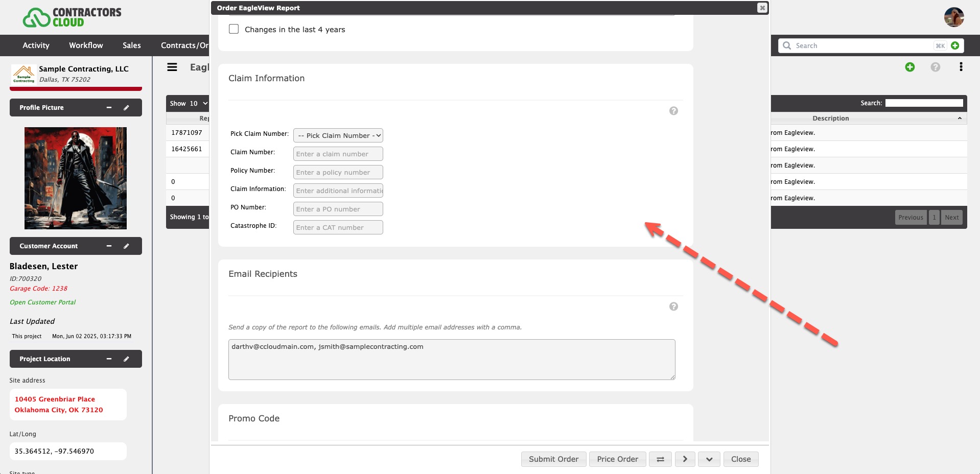
Task: Click the Contractors Cloud logo
Action: (72, 17)
